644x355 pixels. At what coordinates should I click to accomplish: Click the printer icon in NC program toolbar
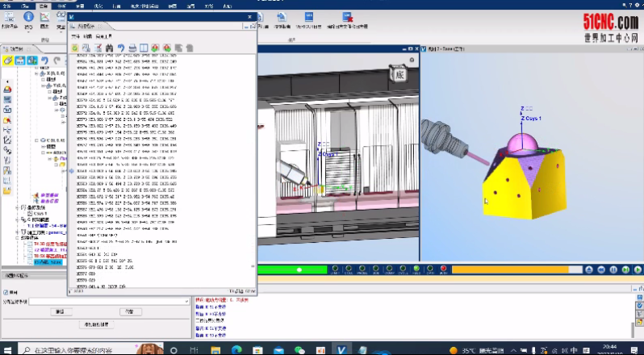tap(132, 48)
